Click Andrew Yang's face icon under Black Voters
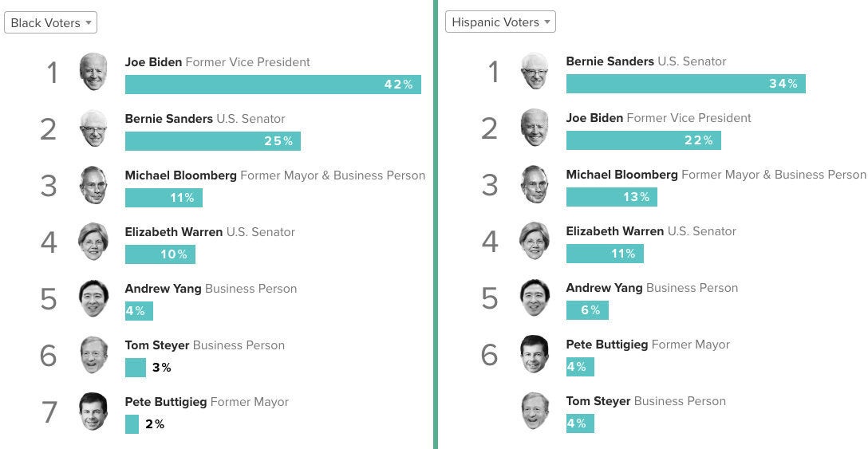This screenshot has width=868, height=449. pyautogui.click(x=93, y=298)
